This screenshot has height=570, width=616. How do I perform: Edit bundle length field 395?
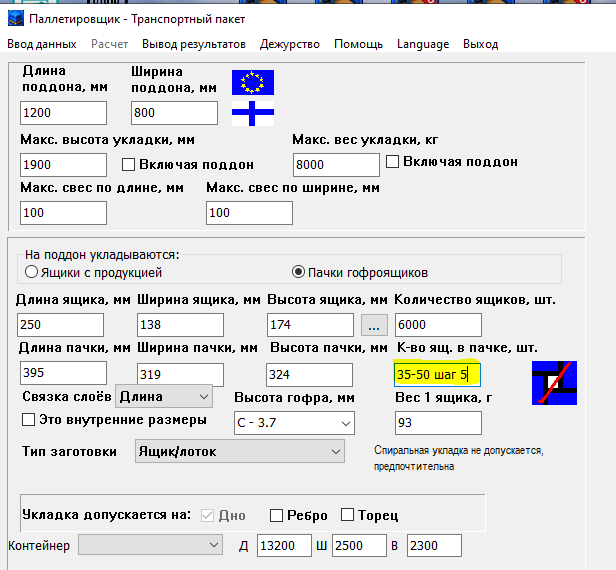click(x=63, y=373)
